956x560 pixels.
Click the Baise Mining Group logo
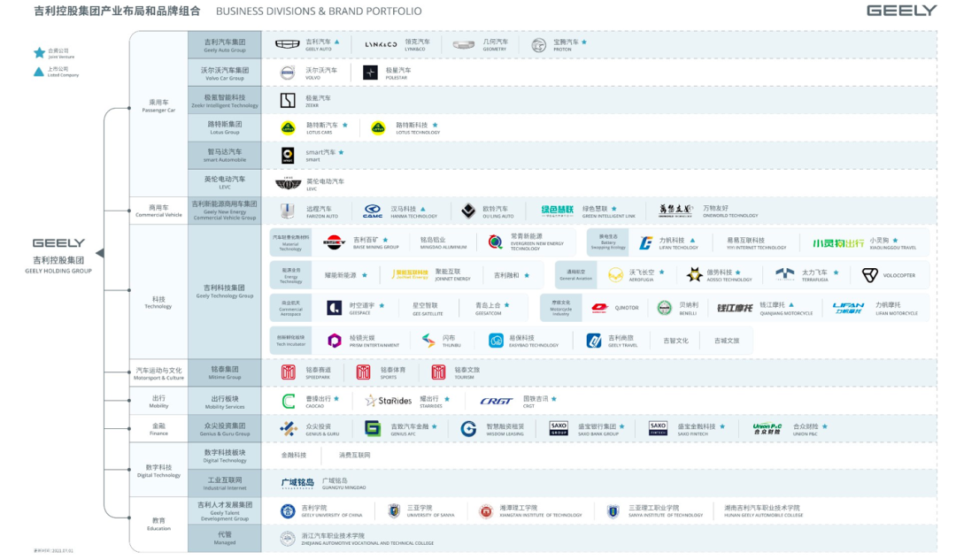[334, 242]
